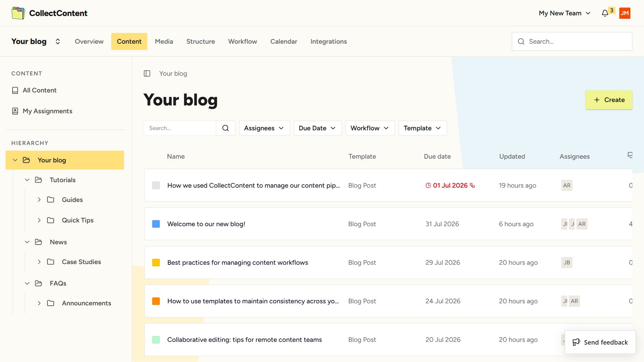Expand the Quick Tips folder chevron
The width and height of the screenshot is (644, 362).
coord(39,220)
